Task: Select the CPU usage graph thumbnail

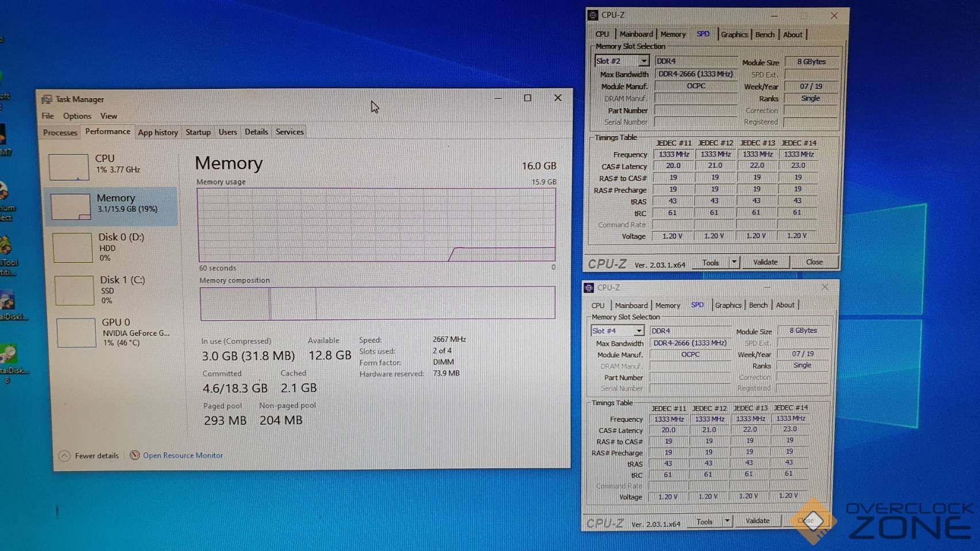Action: pos(69,167)
